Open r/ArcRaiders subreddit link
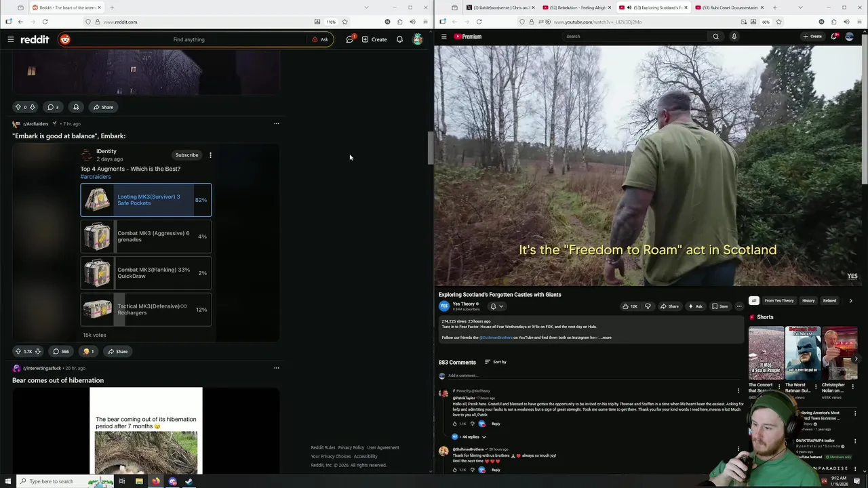The image size is (868, 488). point(35,124)
